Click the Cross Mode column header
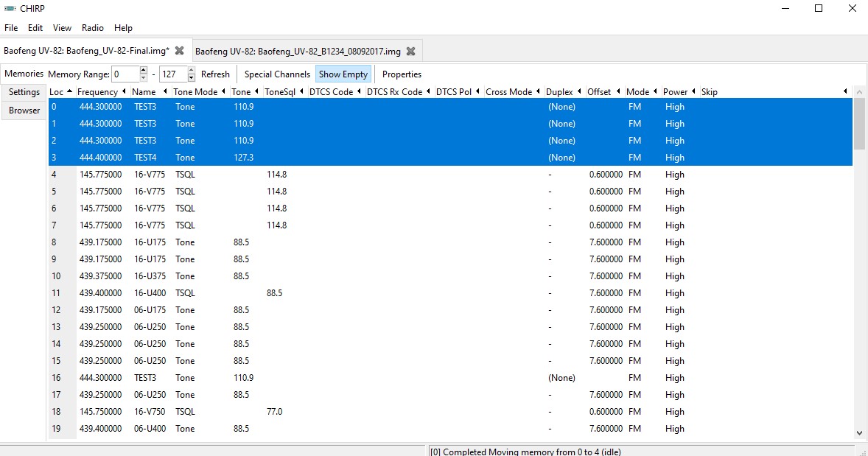 coord(513,92)
